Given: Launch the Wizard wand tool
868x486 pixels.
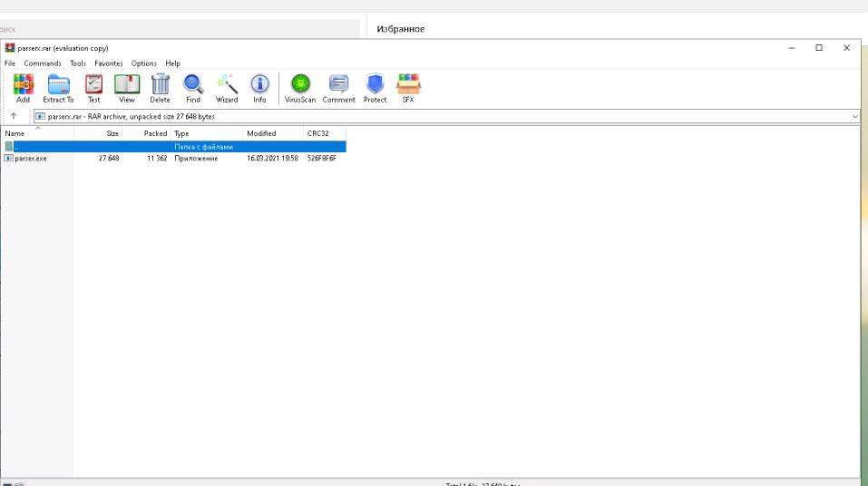Looking at the screenshot, I should [x=227, y=88].
